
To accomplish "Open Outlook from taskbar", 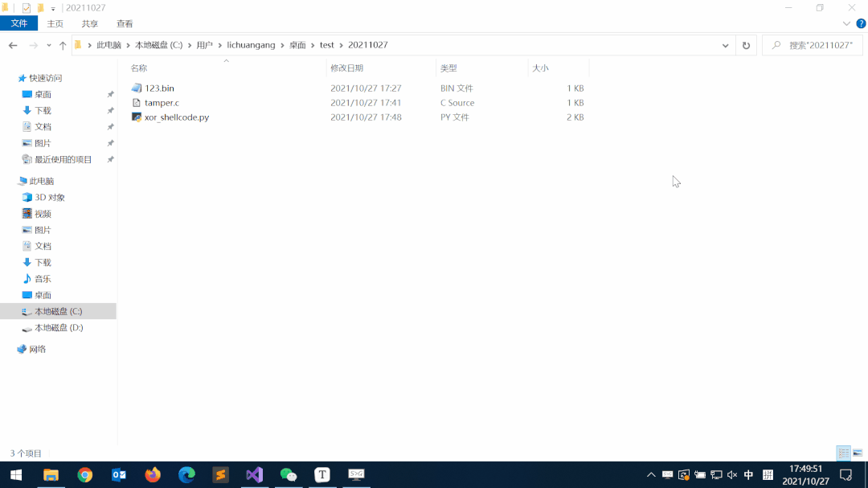I will point(118,474).
